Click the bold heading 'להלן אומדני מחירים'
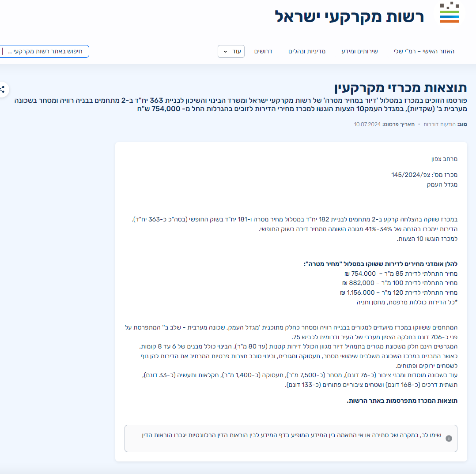Viewport: 476px width, 476px height. 380,264
